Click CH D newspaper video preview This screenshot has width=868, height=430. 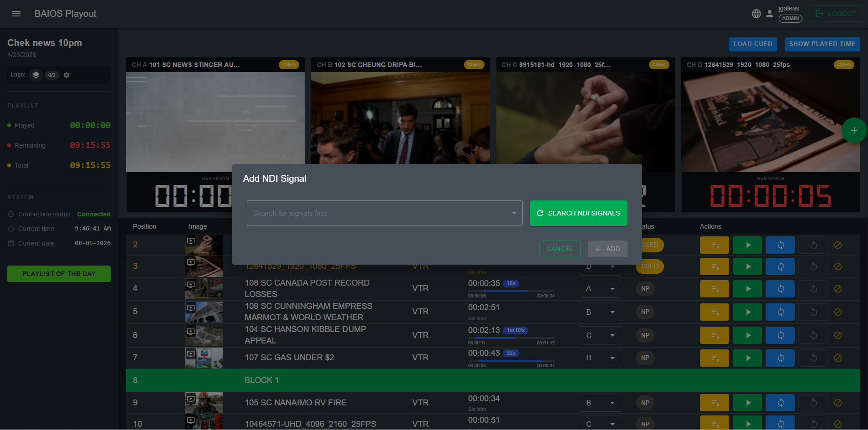771,122
